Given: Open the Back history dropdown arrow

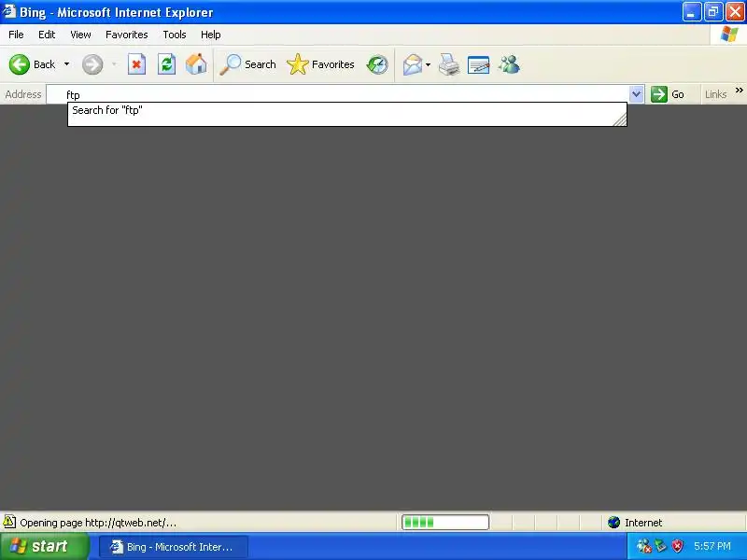Looking at the screenshot, I should pyautogui.click(x=66, y=64).
